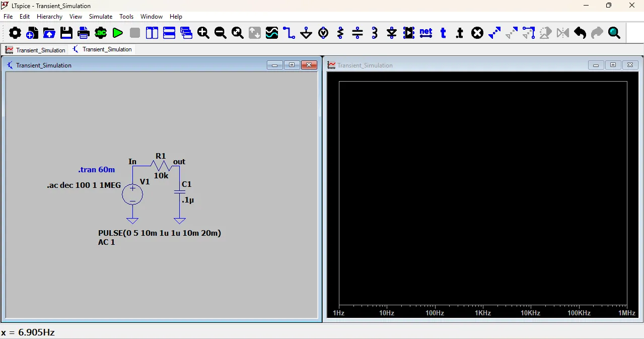The height and width of the screenshot is (339, 644).
Task: Select the Place Inductor tool
Action: tap(375, 33)
